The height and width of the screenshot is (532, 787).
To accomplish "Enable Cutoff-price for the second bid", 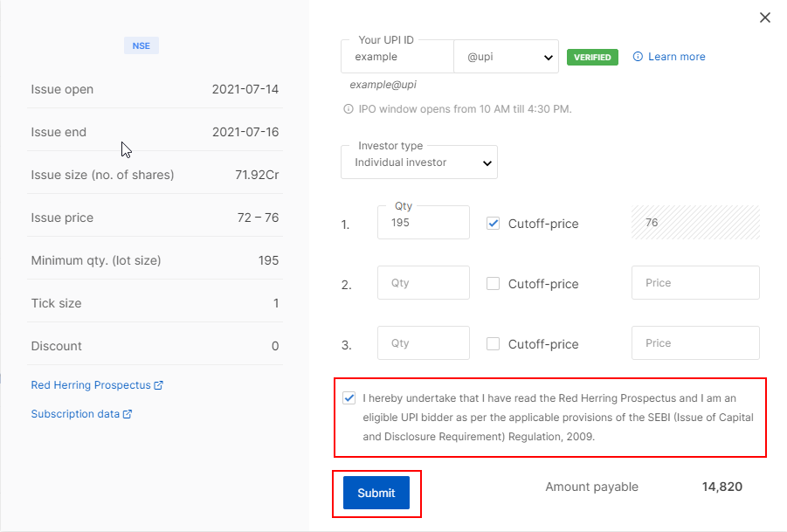I will [x=494, y=284].
